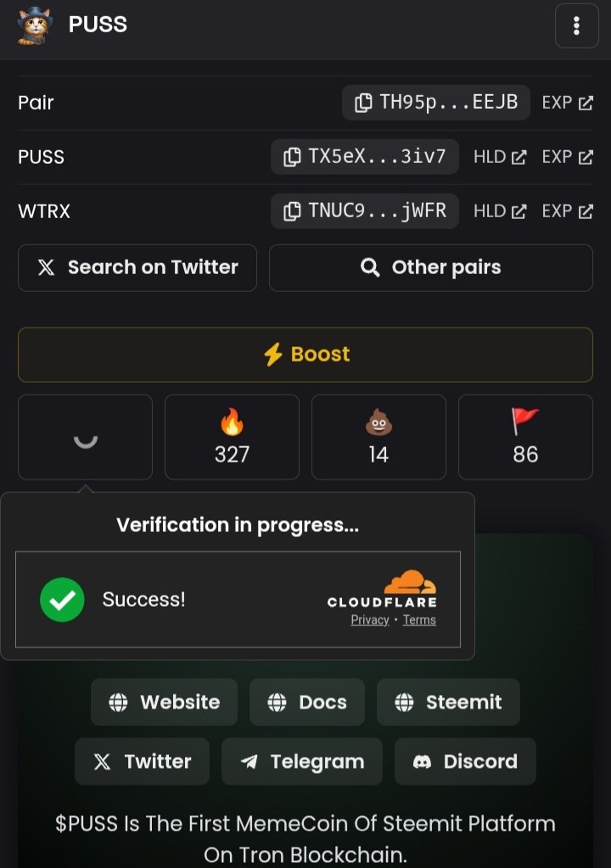Click the green Success checkmark

coord(62,600)
